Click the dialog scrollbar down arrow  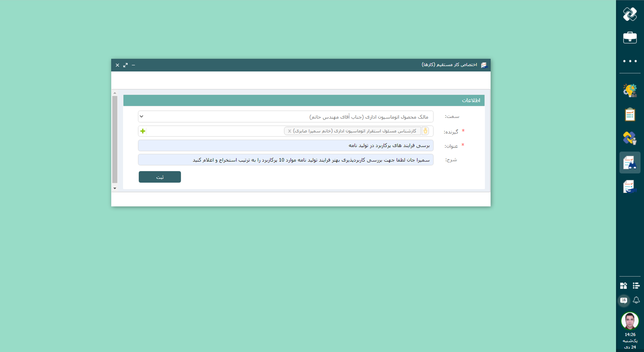(115, 188)
